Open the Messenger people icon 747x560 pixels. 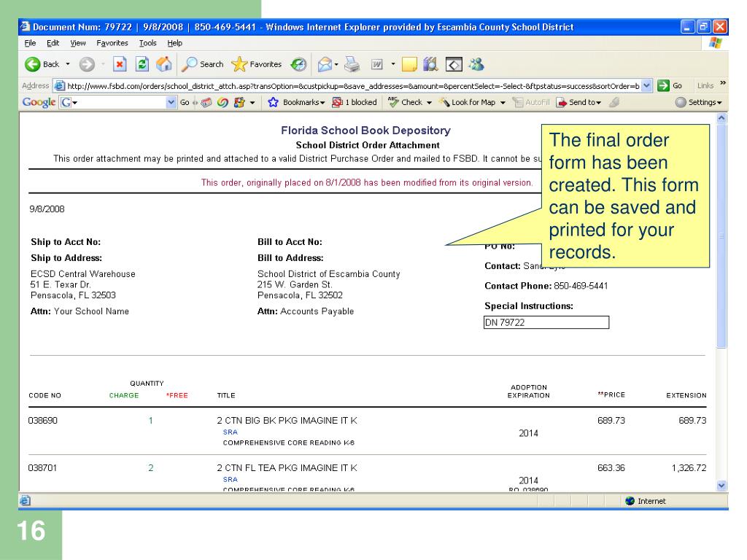476,64
